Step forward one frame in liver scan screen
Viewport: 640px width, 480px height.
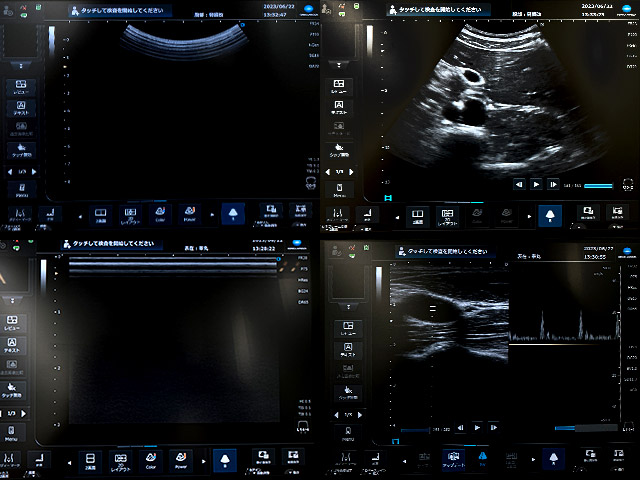coord(553,184)
